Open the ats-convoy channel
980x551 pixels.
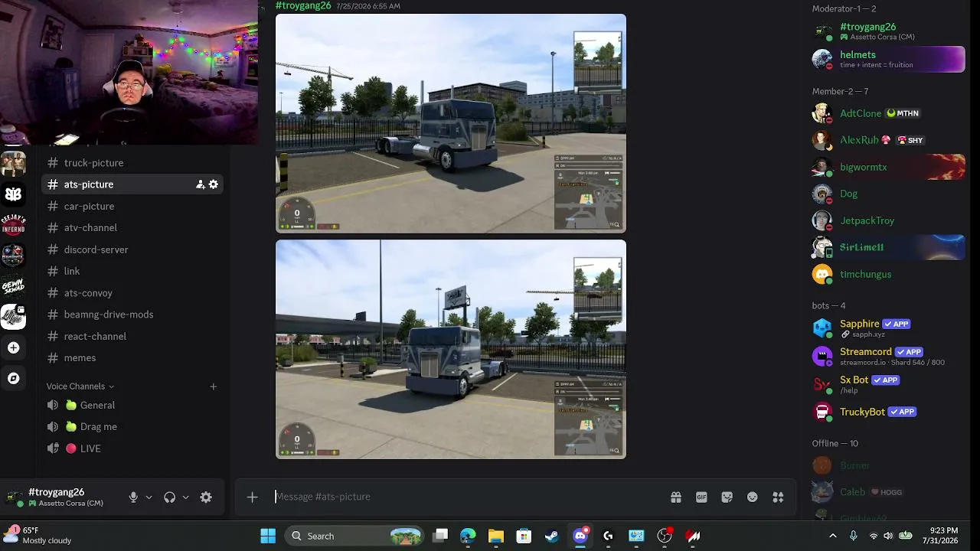(x=132, y=293)
